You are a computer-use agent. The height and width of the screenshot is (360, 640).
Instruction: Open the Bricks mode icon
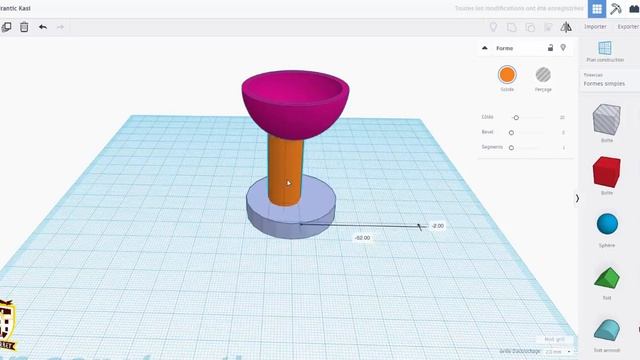point(634,9)
